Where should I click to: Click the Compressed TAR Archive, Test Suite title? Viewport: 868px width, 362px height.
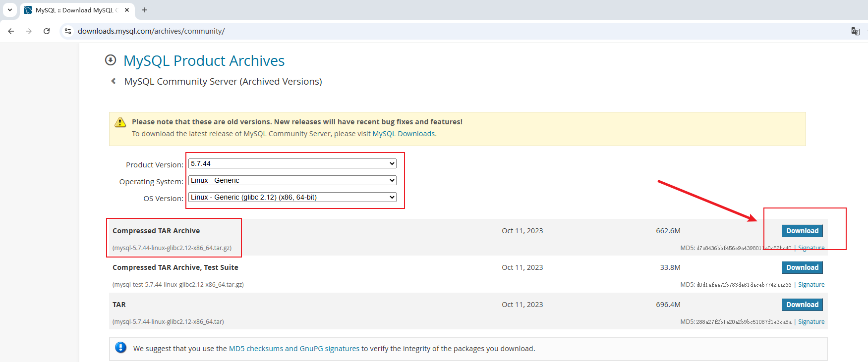coord(175,267)
